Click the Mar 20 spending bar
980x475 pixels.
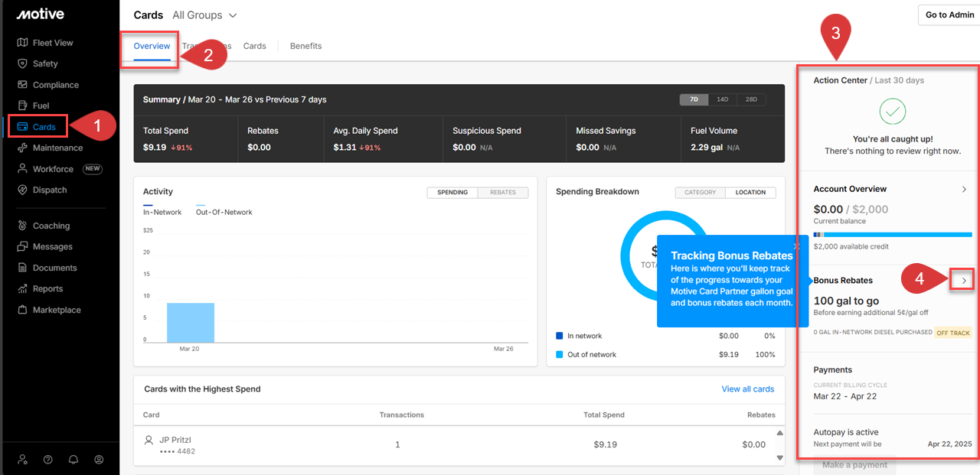(191, 322)
